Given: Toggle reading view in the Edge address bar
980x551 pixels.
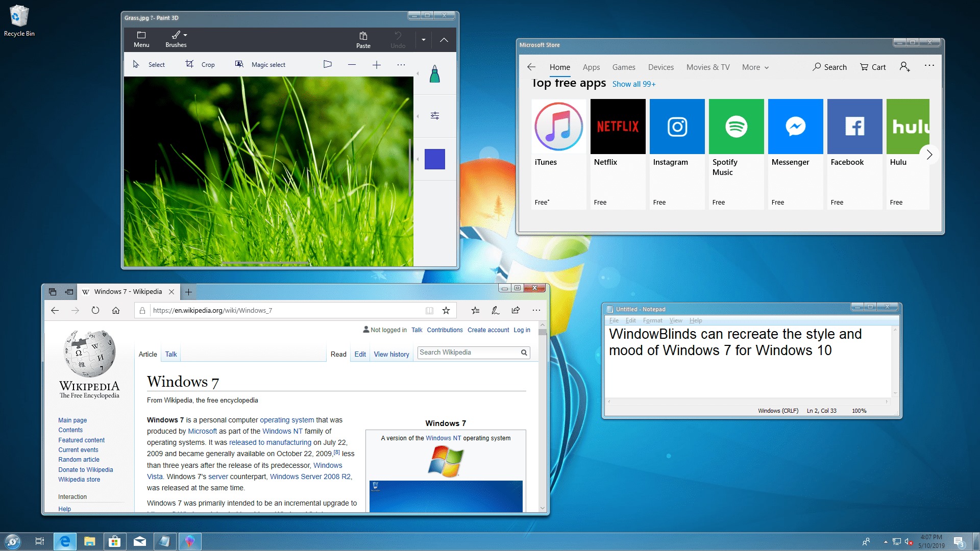Looking at the screenshot, I should [x=430, y=310].
